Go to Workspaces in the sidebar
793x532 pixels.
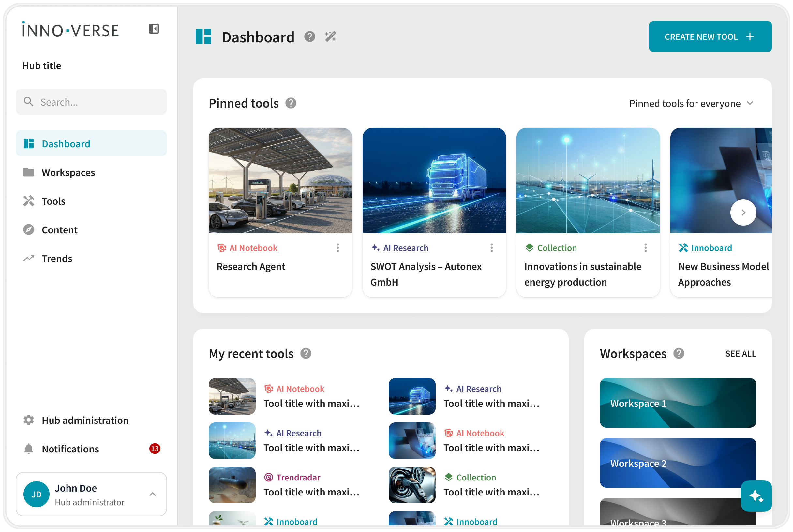point(68,172)
